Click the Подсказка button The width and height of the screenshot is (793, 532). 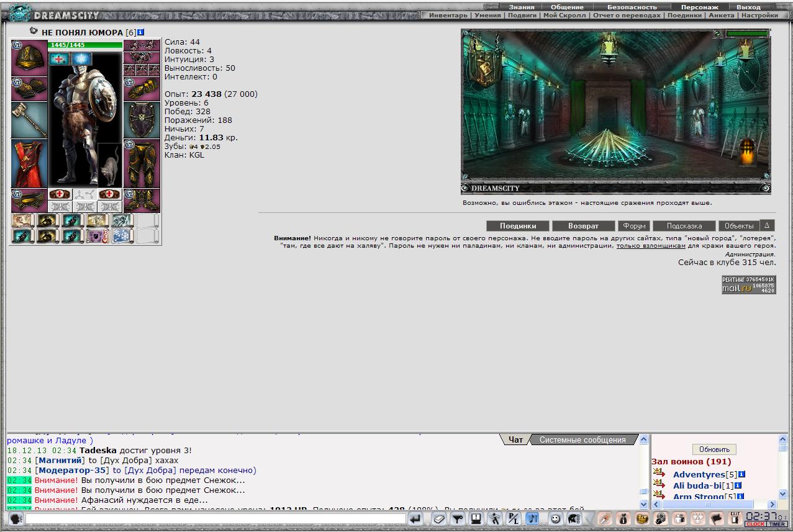(x=684, y=226)
